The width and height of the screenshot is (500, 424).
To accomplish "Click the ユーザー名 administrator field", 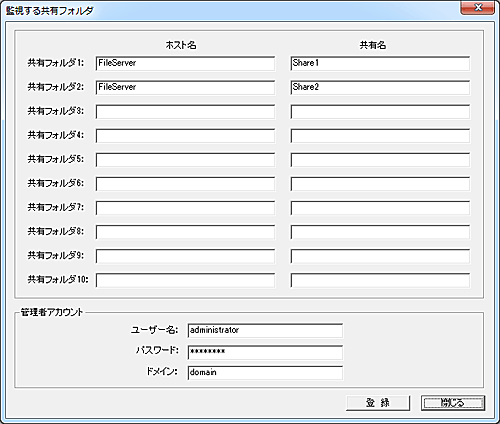I will pyautogui.click(x=265, y=331).
